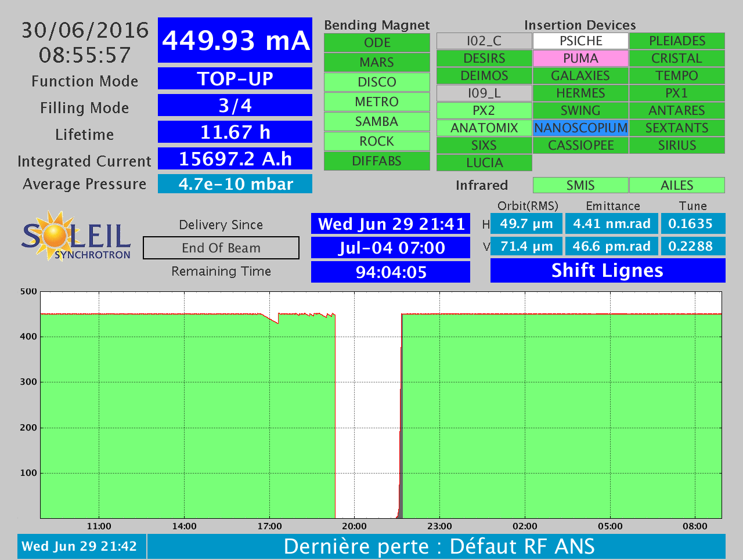Click the I02_C insertion device box

[484, 41]
